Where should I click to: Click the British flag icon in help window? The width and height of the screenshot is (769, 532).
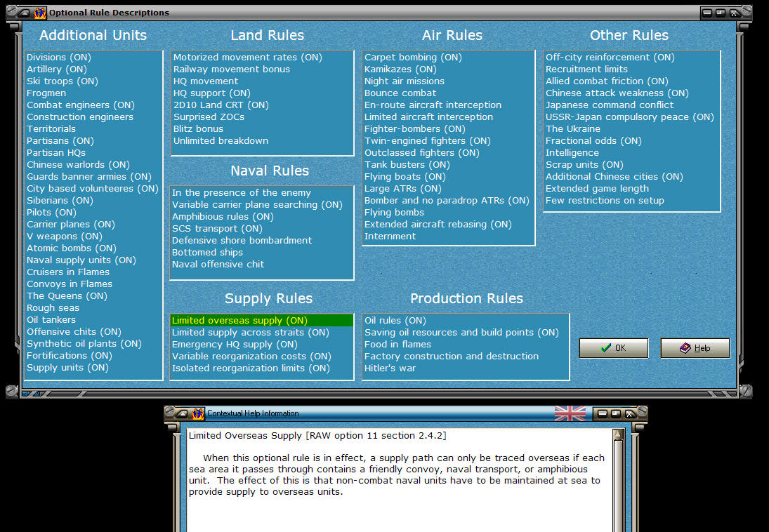pyautogui.click(x=570, y=413)
